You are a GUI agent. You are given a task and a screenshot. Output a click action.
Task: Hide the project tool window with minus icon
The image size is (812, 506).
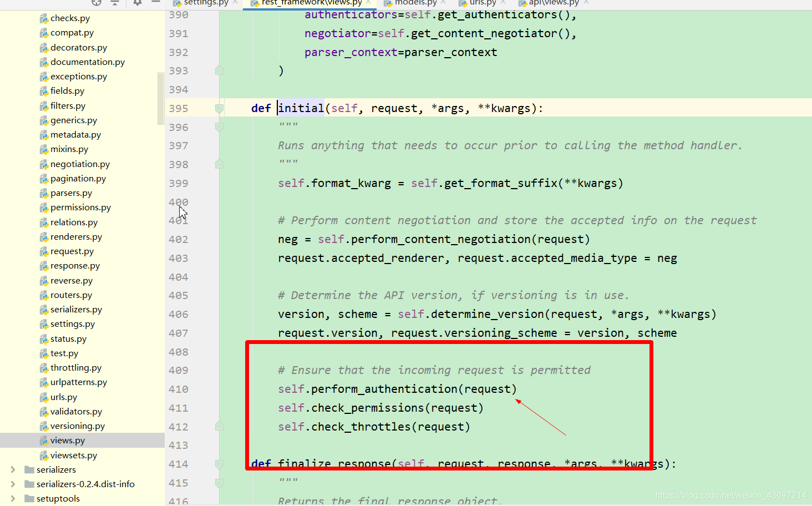click(156, 2)
